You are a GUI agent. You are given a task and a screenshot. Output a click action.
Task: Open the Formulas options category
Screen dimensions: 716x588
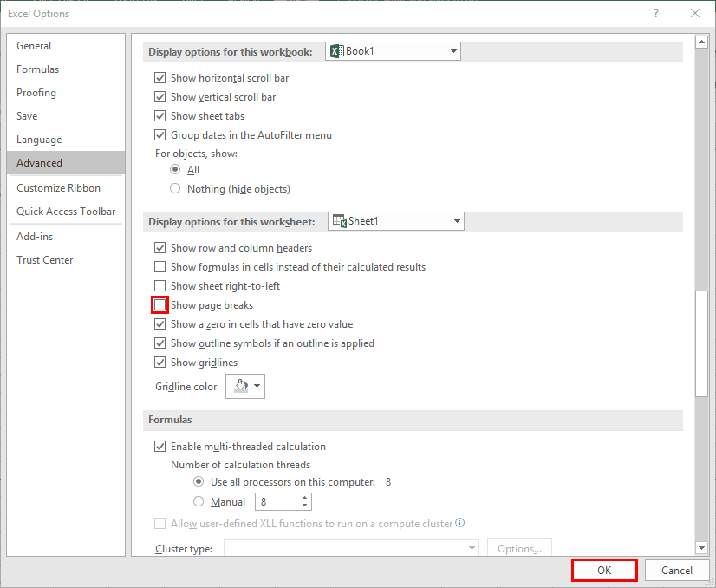[66, 69]
